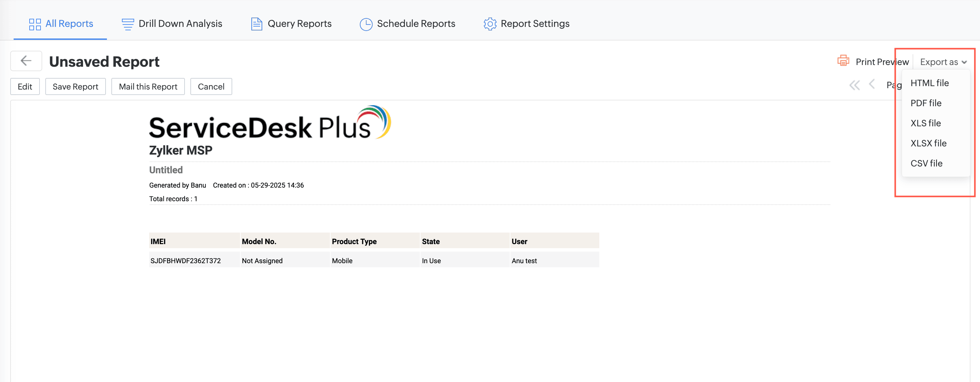The width and height of the screenshot is (980, 382).
Task: Select XLS file from export menu
Action: tap(925, 123)
